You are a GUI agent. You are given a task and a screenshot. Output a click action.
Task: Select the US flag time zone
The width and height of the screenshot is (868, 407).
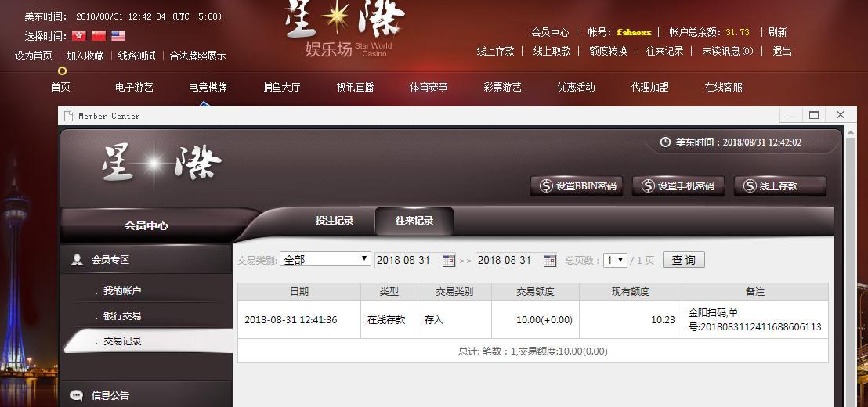[118, 35]
